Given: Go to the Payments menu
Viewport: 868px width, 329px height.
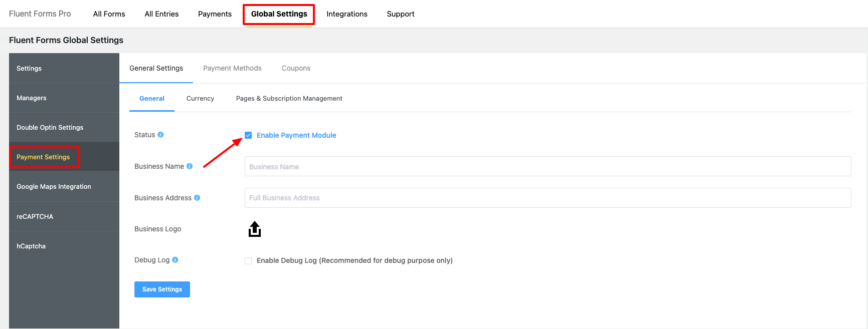Looking at the screenshot, I should (215, 14).
